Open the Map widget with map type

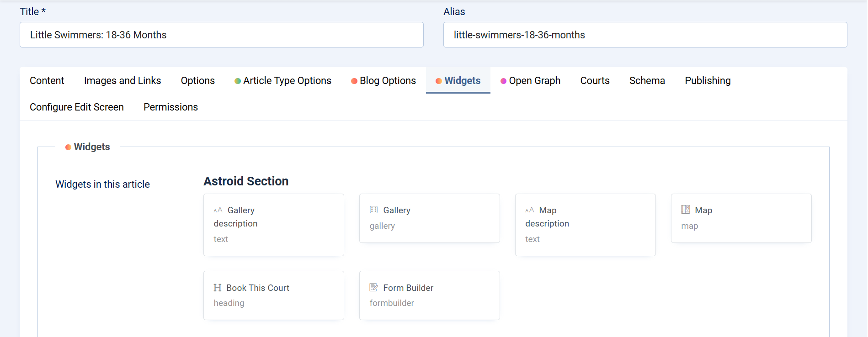741,218
